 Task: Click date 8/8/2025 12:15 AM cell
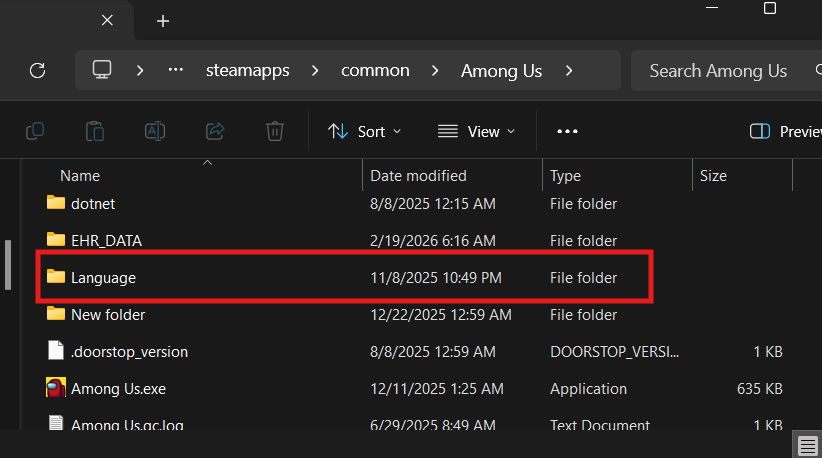coord(432,204)
